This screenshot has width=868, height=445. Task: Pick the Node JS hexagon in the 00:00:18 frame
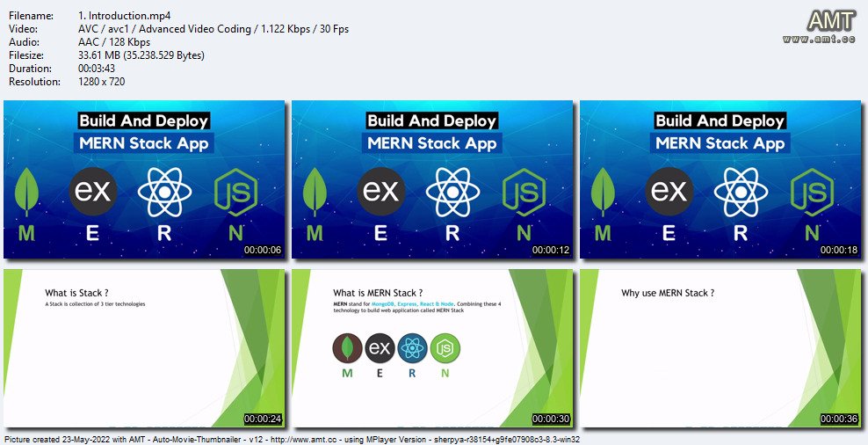tap(812, 193)
